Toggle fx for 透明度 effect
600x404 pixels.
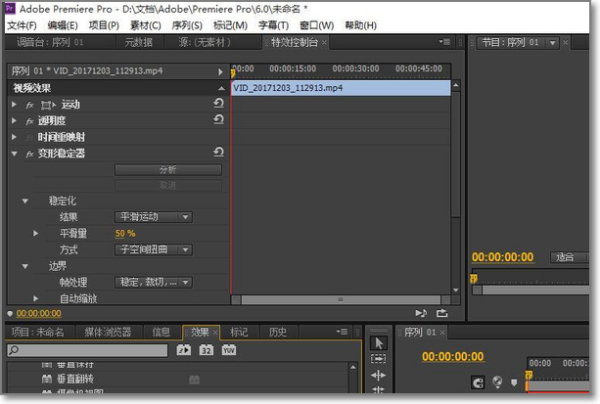tap(30, 121)
